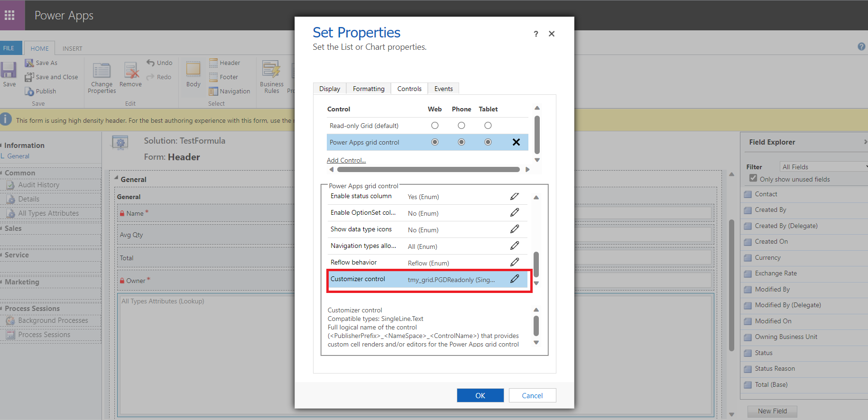Click the OK button
Image resolution: width=868 pixels, height=420 pixels.
click(x=480, y=395)
